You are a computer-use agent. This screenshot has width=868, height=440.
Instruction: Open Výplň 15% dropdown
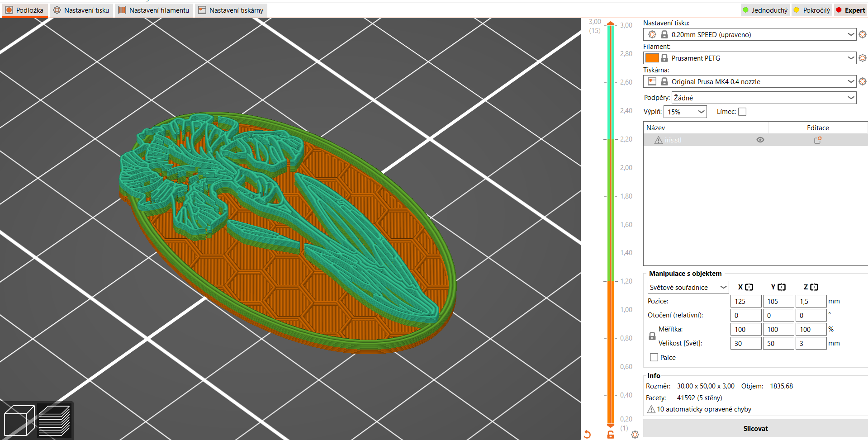(685, 112)
